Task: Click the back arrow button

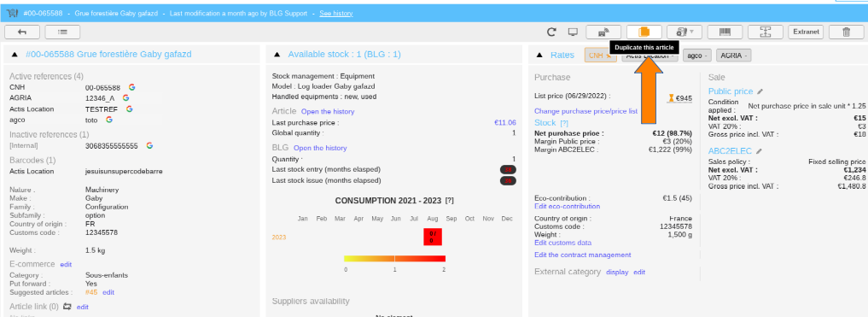Action: [x=21, y=32]
